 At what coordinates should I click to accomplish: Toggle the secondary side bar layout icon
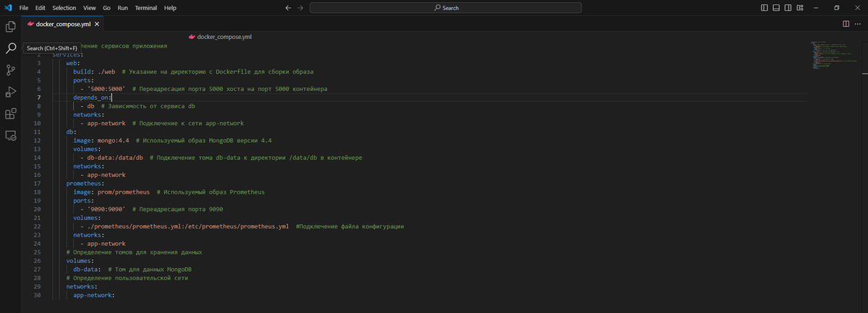pos(788,7)
